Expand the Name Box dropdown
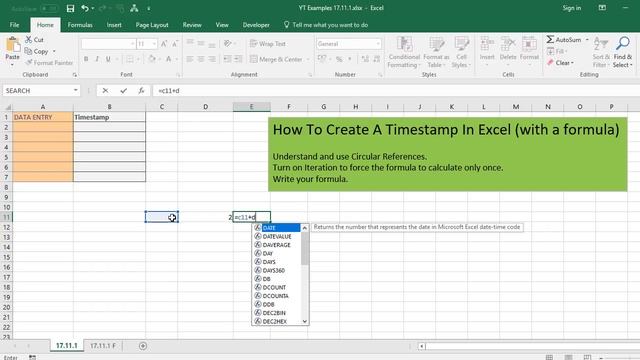This screenshot has height=360, width=640. pos(76,90)
